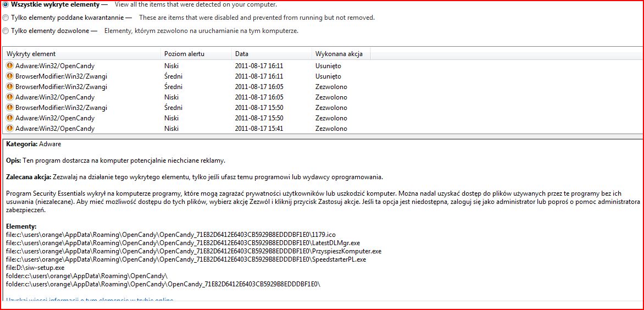644x310 pixels.
Task: Click alert icon of OpenCandy 16:05 row
Action: pyautogui.click(x=10, y=97)
